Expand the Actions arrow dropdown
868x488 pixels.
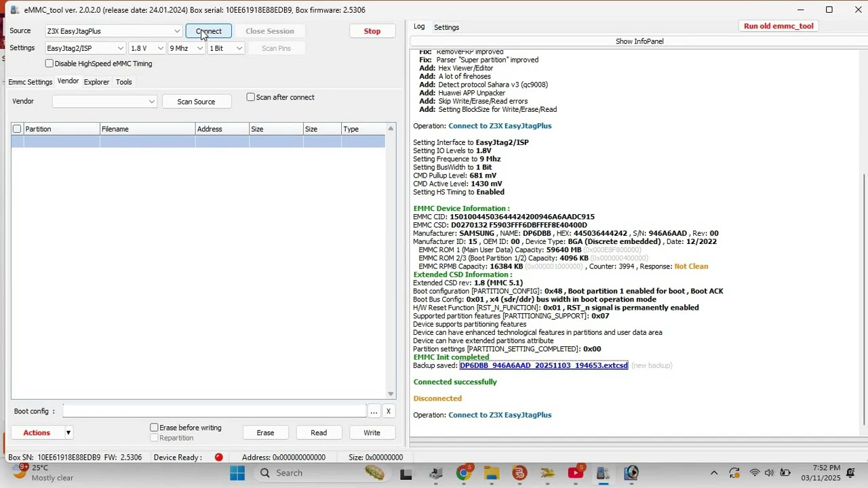pyautogui.click(x=68, y=432)
